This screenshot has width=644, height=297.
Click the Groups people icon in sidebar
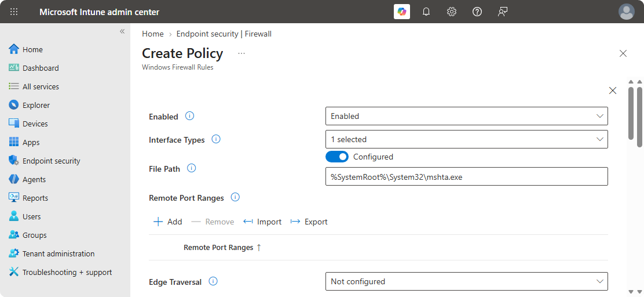click(x=14, y=235)
